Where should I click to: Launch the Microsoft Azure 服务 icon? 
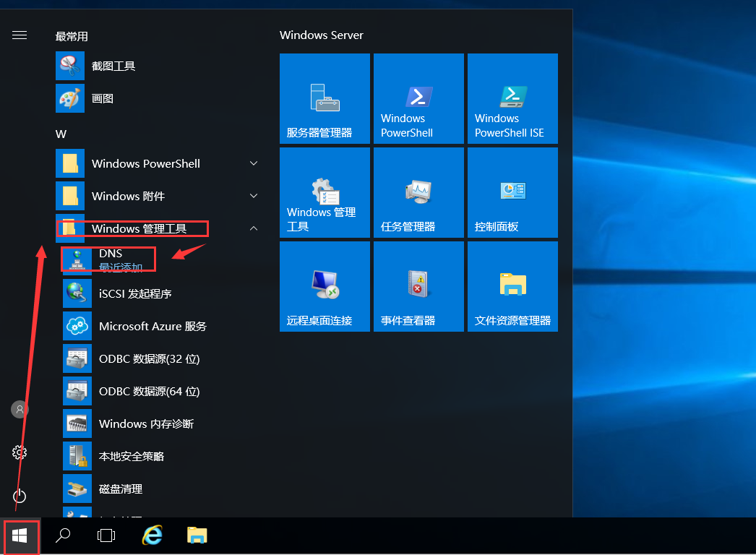77,326
